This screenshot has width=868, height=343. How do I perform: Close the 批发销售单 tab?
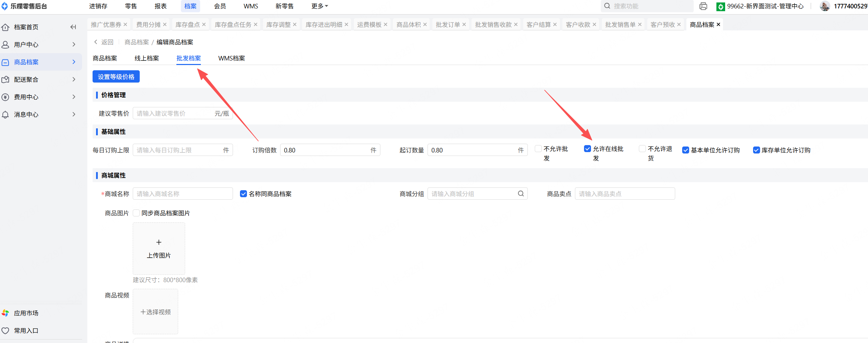[640, 24]
